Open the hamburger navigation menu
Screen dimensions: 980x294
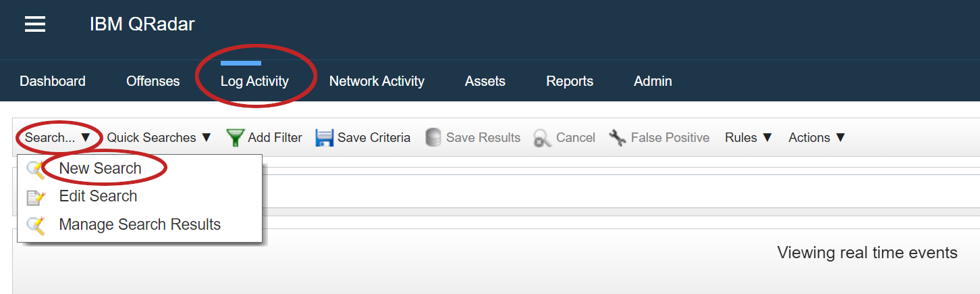pyautogui.click(x=35, y=25)
